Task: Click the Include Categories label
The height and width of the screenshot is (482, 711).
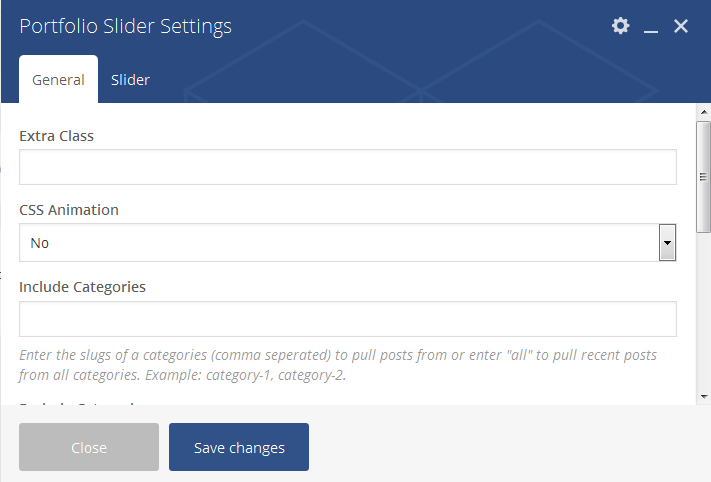Action: pos(83,287)
